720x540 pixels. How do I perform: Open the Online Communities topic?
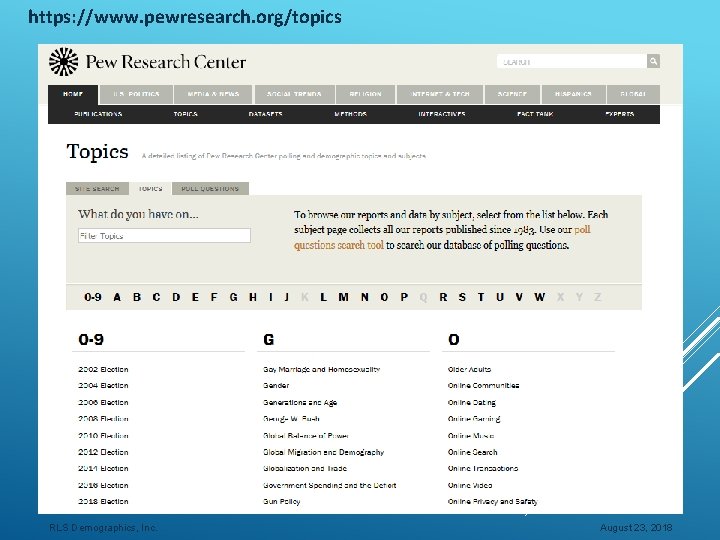tap(484, 386)
